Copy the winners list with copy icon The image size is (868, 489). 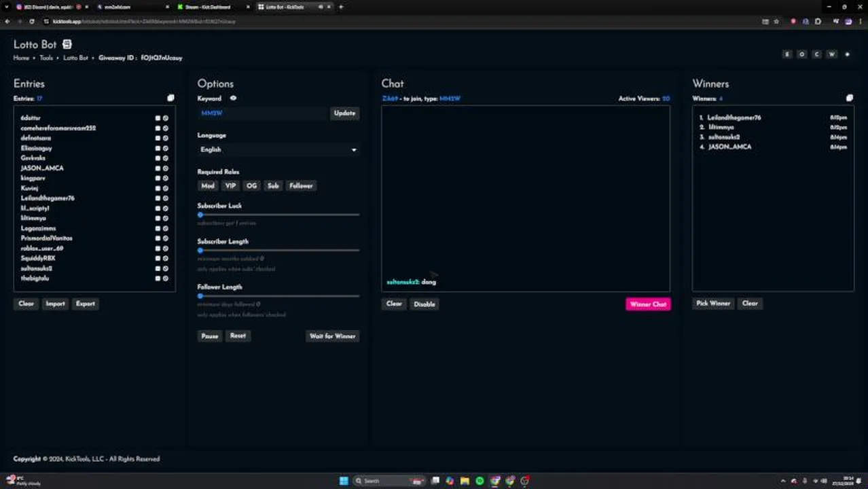(x=849, y=98)
